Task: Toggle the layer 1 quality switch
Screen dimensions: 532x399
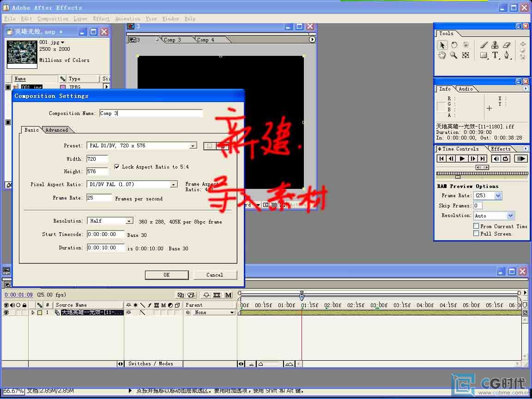Action: point(143,313)
